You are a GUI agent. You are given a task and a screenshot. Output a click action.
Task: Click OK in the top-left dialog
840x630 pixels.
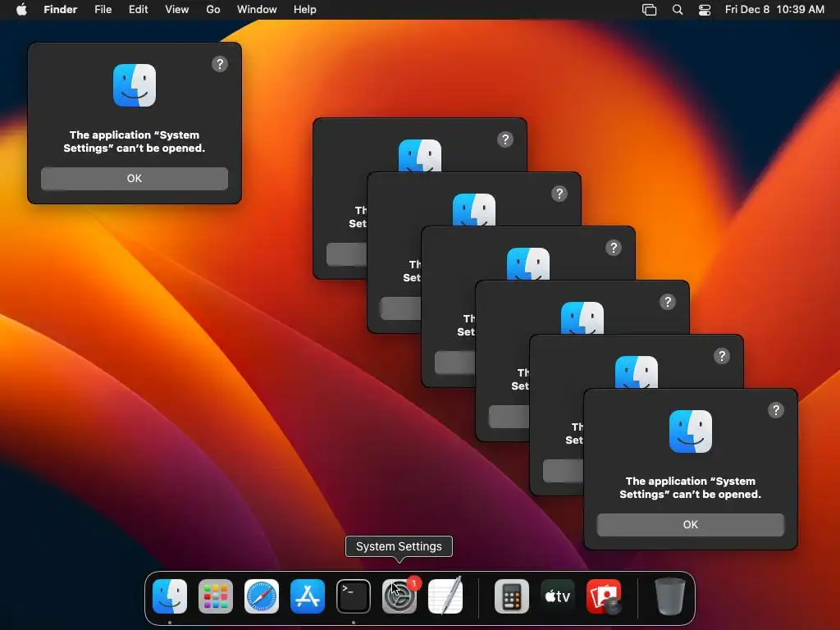pos(135,178)
